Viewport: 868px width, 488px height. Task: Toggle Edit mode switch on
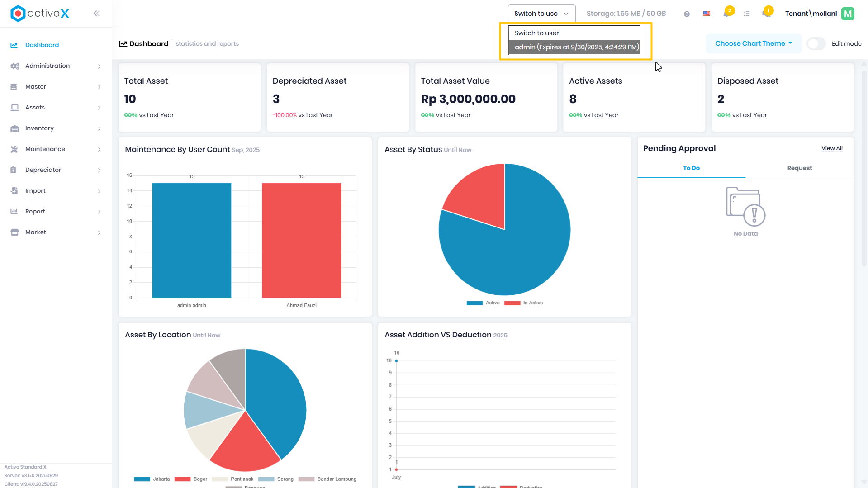coord(816,44)
